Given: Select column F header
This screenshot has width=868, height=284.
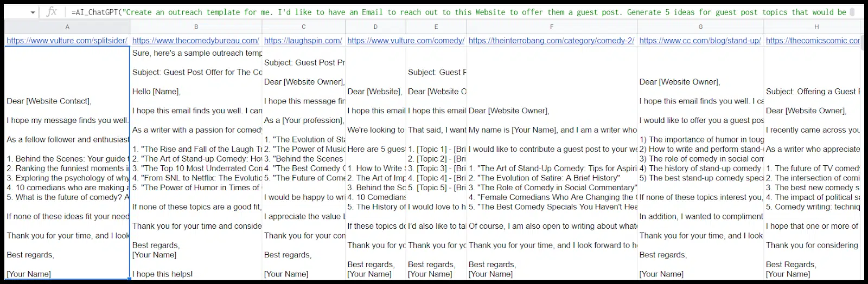Looking at the screenshot, I should [552, 27].
